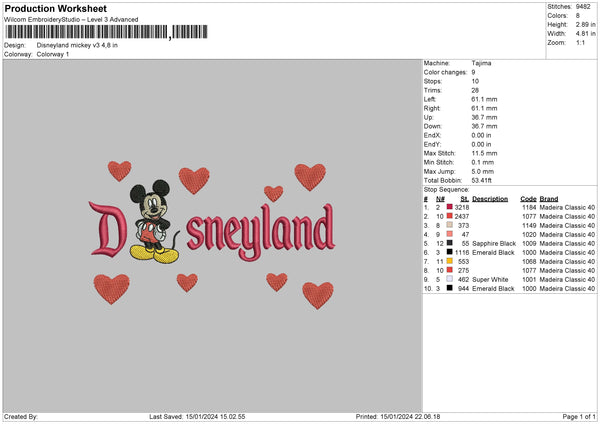Click the Max Stitch value 11.5 mm

coord(484,153)
